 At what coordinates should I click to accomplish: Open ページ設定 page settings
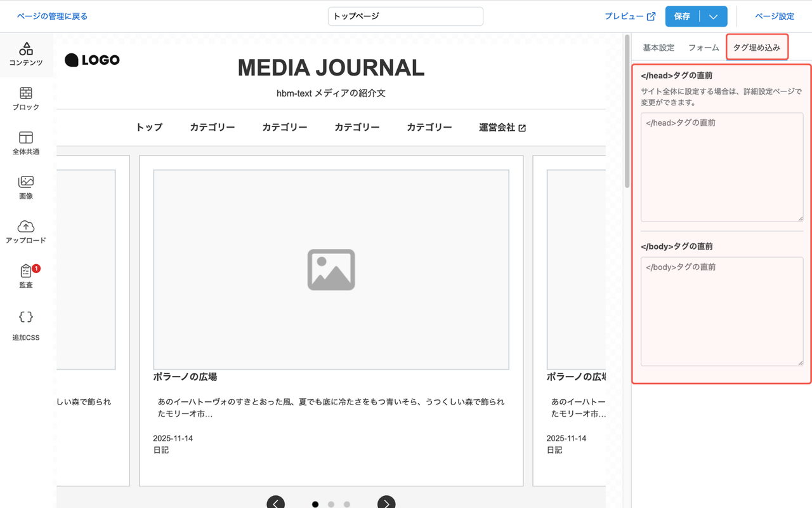click(775, 17)
